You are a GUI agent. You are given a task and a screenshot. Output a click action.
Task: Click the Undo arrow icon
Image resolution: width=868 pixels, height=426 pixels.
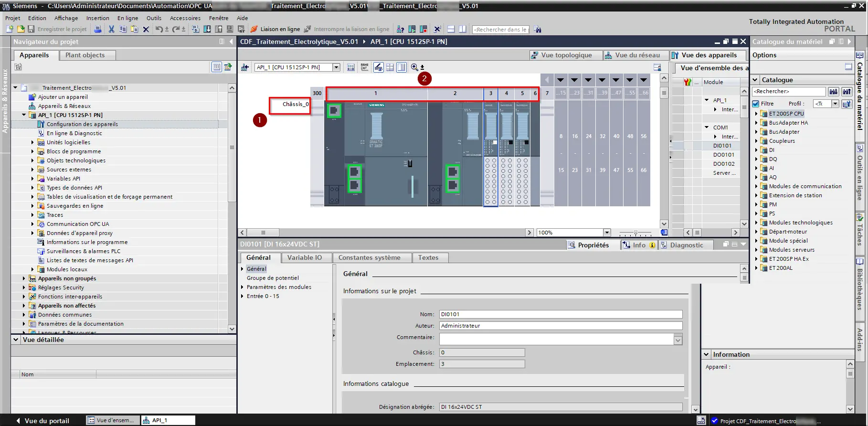pos(159,29)
